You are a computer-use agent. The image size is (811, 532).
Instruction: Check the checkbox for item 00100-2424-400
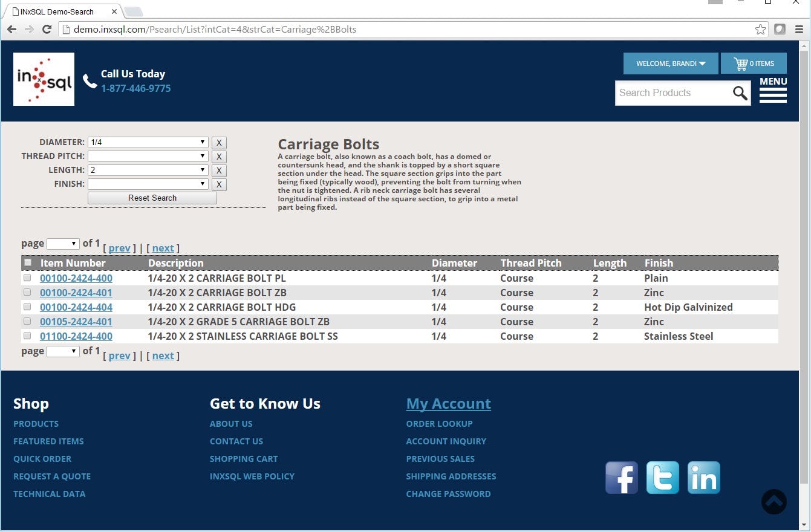click(x=27, y=277)
